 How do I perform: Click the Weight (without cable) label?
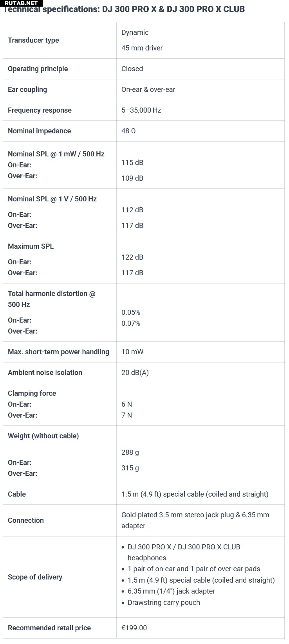[43, 436]
